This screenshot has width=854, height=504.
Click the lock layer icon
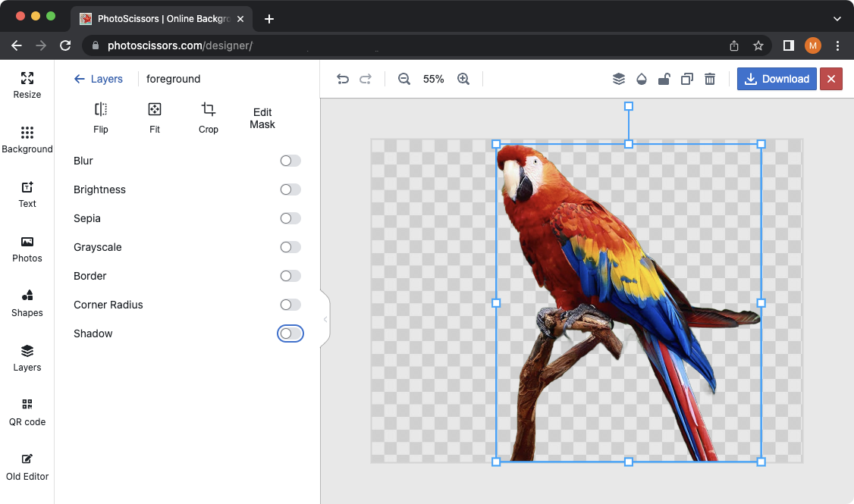(x=664, y=79)
